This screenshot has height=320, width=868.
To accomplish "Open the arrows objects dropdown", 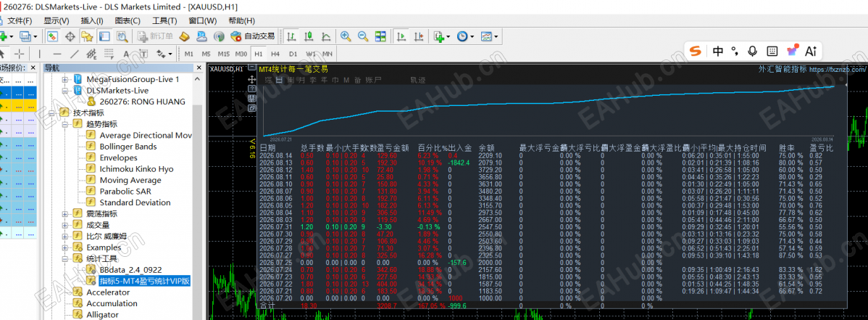I will [164, 54].
